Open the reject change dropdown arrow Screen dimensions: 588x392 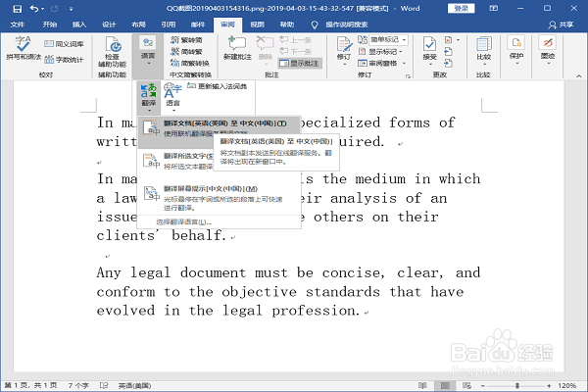click(x=459, y=40)
